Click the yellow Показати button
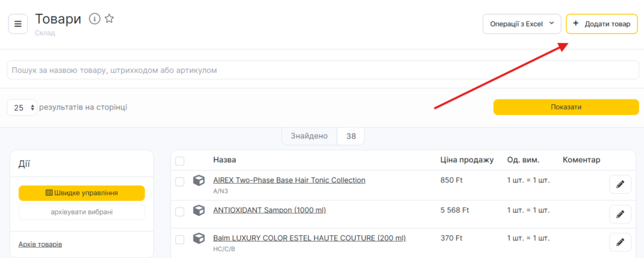The image size is (644, 258). 566,107
